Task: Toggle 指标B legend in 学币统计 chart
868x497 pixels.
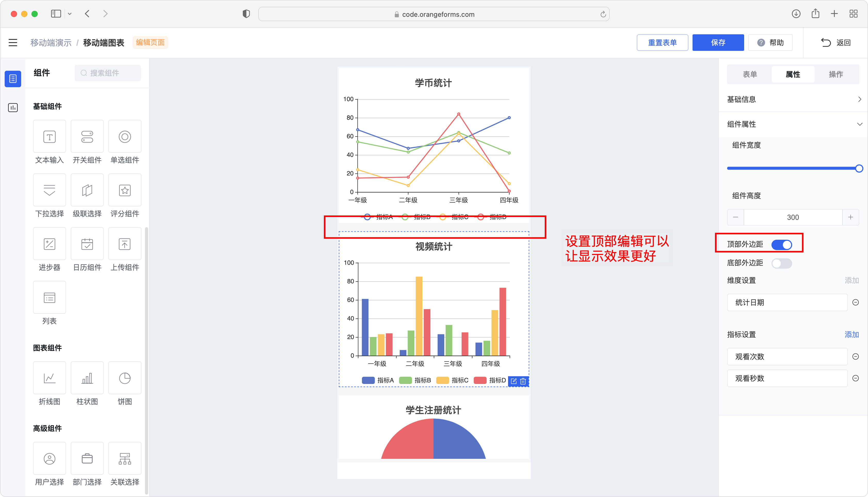Action: click(x=415, y=217)
